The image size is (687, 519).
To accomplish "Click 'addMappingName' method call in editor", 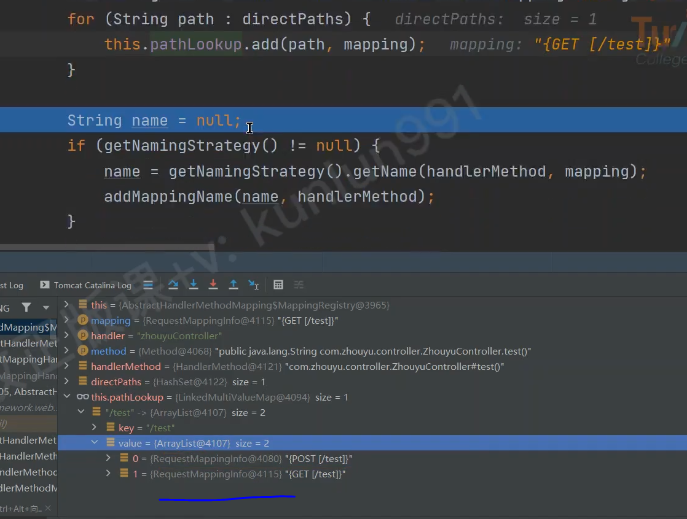I will pos(168,197).
